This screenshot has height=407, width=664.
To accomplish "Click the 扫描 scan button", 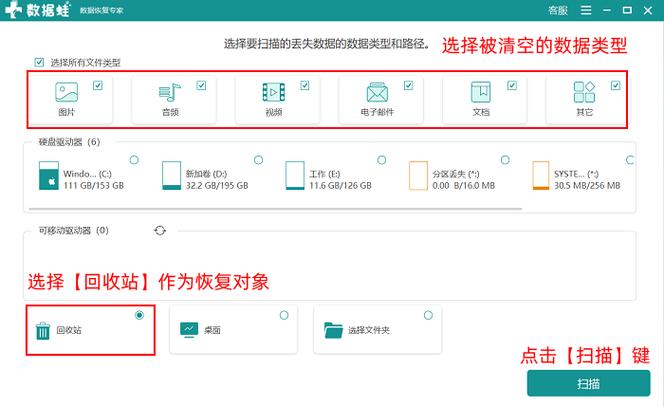I will tap(588, 384).
